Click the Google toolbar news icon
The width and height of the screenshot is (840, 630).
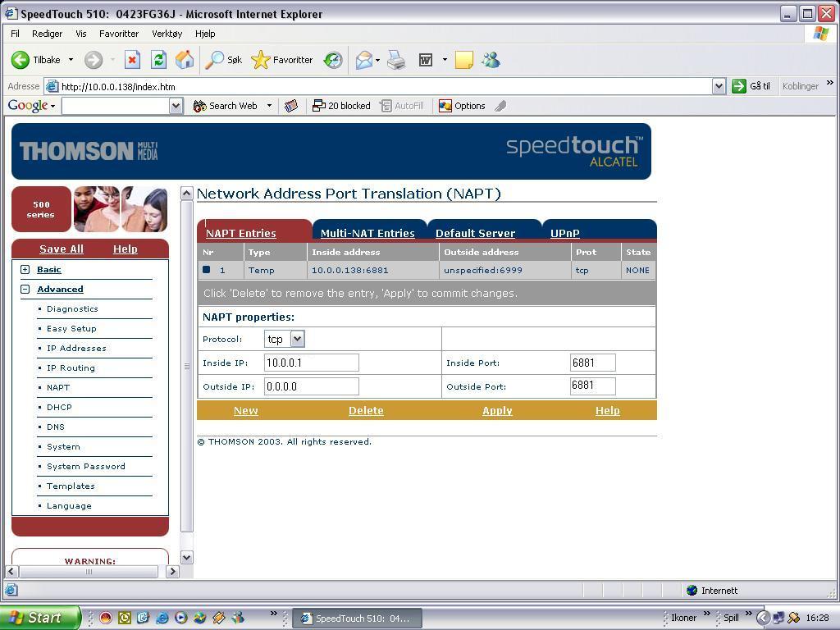pos(291,106)
